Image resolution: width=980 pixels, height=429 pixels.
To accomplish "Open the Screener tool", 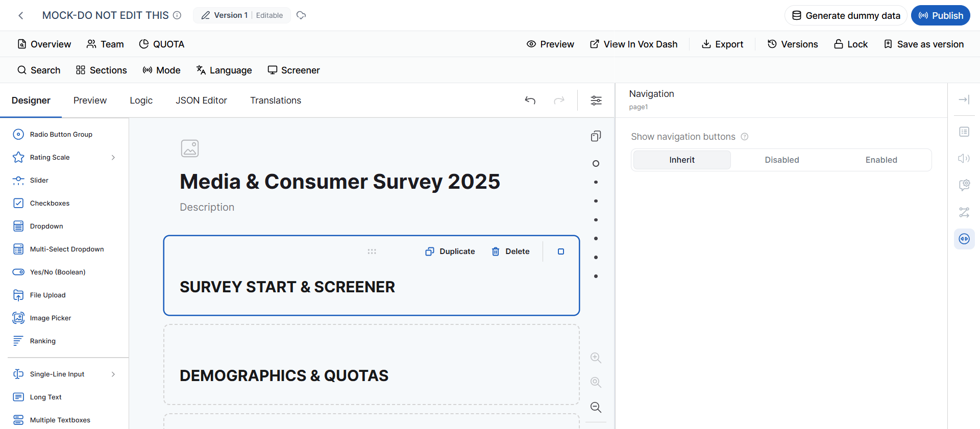I will (293, 70).
